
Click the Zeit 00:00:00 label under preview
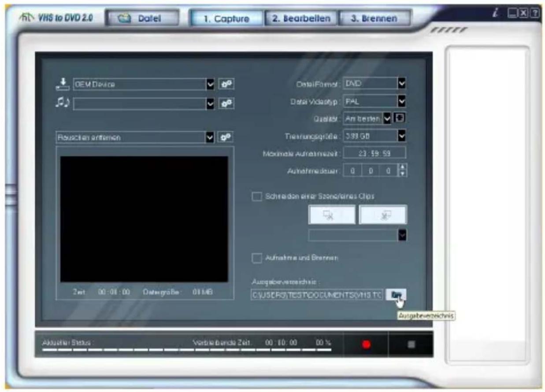coord(101,292)
